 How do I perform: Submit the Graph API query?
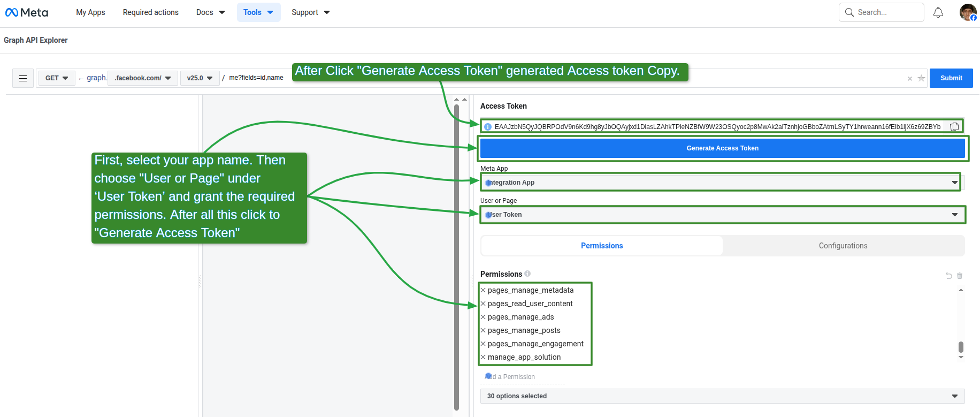tap(951, 78)
